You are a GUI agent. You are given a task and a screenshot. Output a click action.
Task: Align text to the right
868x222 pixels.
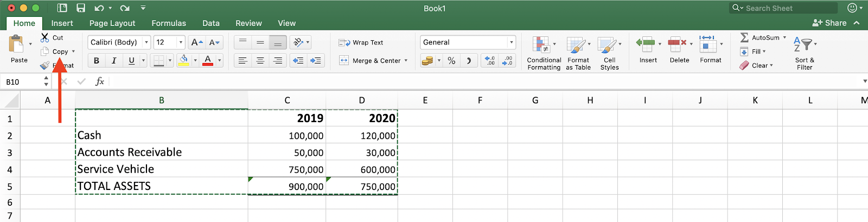278,60
